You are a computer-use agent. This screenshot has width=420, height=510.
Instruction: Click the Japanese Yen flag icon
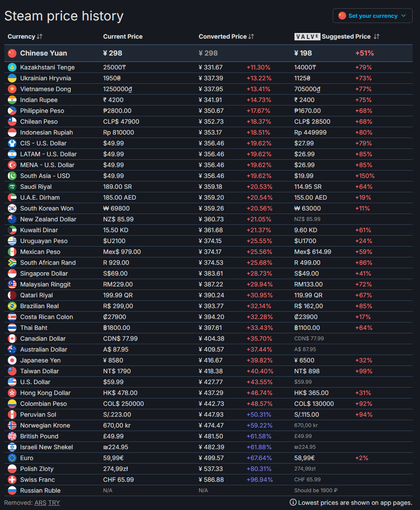point(12,360)
